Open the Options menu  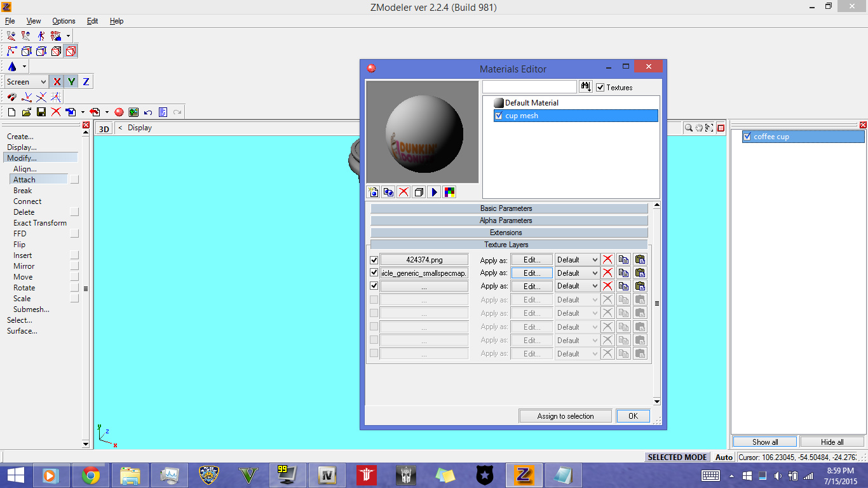pyautogui.click(x=63, y=21)
